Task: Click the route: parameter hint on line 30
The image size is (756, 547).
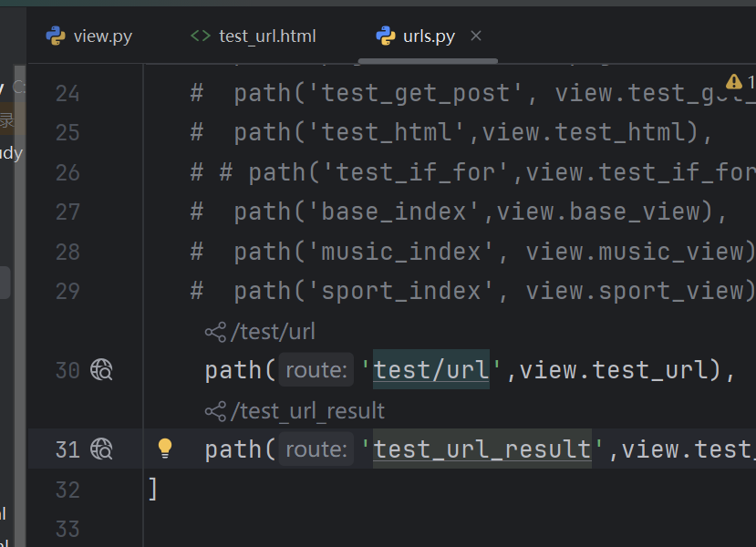Action: click(x=316, y=370)
